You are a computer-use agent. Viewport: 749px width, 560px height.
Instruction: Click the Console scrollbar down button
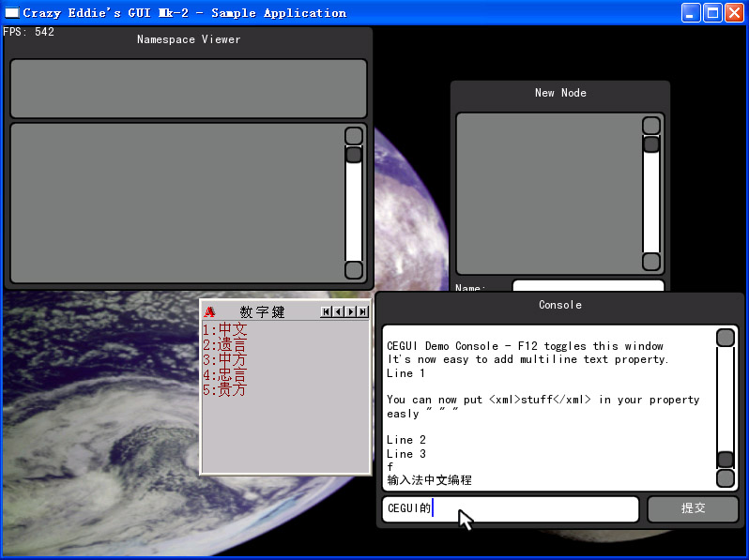tap(726, 478)
